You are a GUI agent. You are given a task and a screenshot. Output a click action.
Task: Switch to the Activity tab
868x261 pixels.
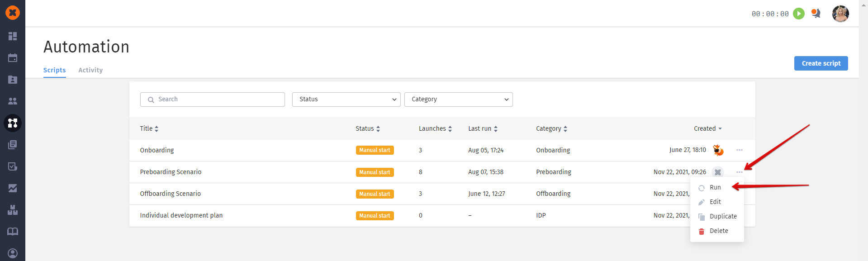pyautogui.click(x=90, y=70)
